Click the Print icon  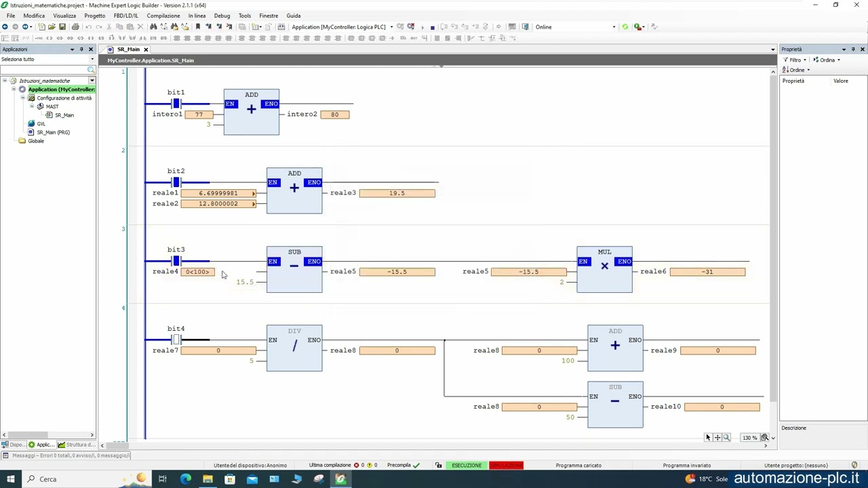[75, 27]
